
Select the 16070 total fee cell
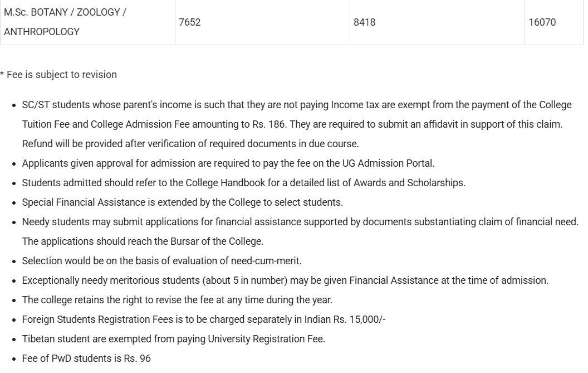pos(542,22)
